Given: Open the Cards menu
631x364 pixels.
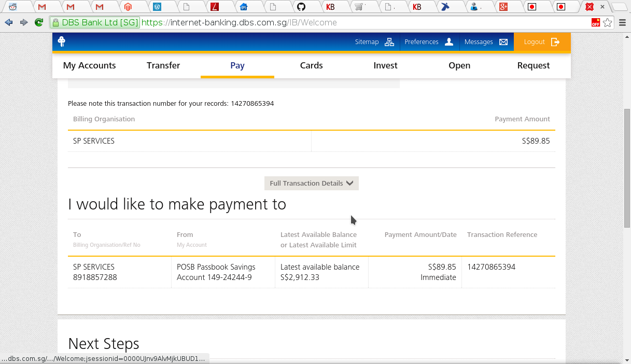Looking at the screenshot, I should tap(312, 65).
